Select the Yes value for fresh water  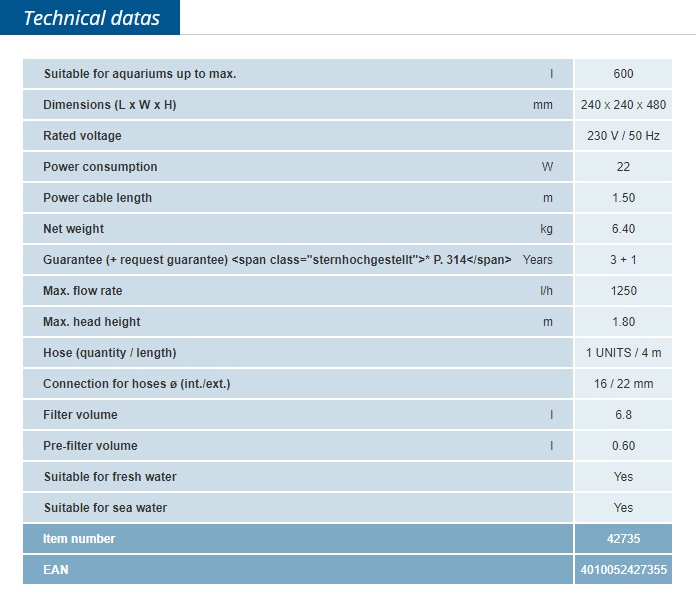point(623,477)
